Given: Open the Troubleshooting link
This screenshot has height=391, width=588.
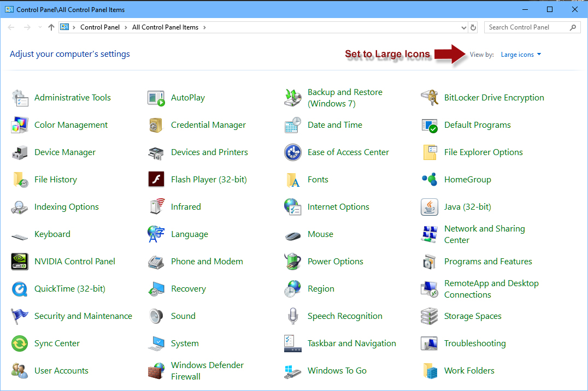Looking at the screenshot, I should click(475, 344).
